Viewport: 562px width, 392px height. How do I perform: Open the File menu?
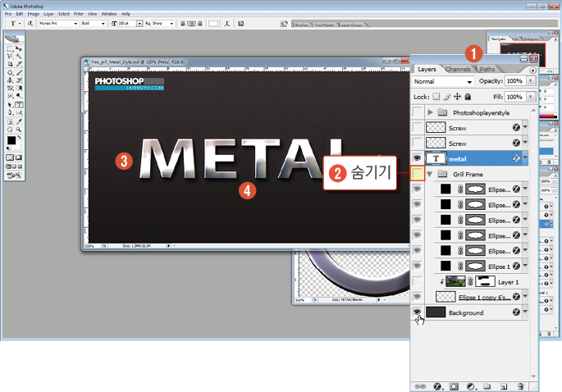point(8,14)
